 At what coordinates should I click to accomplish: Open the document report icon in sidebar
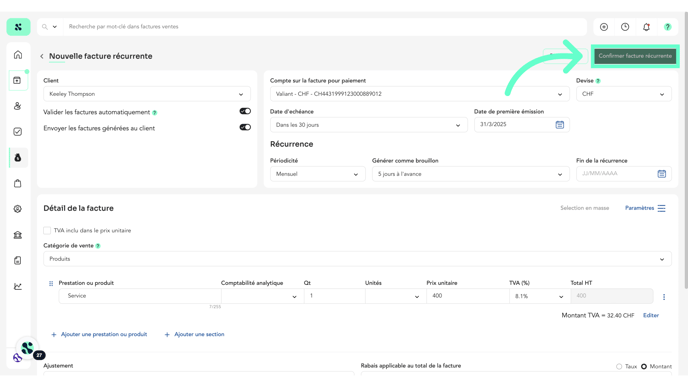pyautogui.click(x=18, y=261)
